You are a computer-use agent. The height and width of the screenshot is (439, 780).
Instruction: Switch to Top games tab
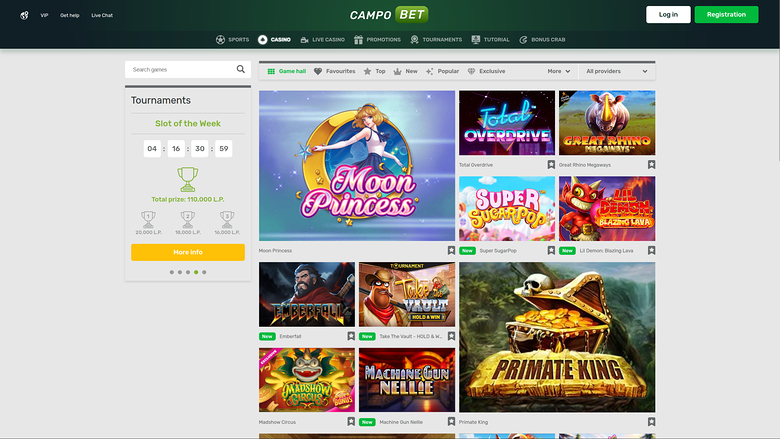click(x=375, y=72)
